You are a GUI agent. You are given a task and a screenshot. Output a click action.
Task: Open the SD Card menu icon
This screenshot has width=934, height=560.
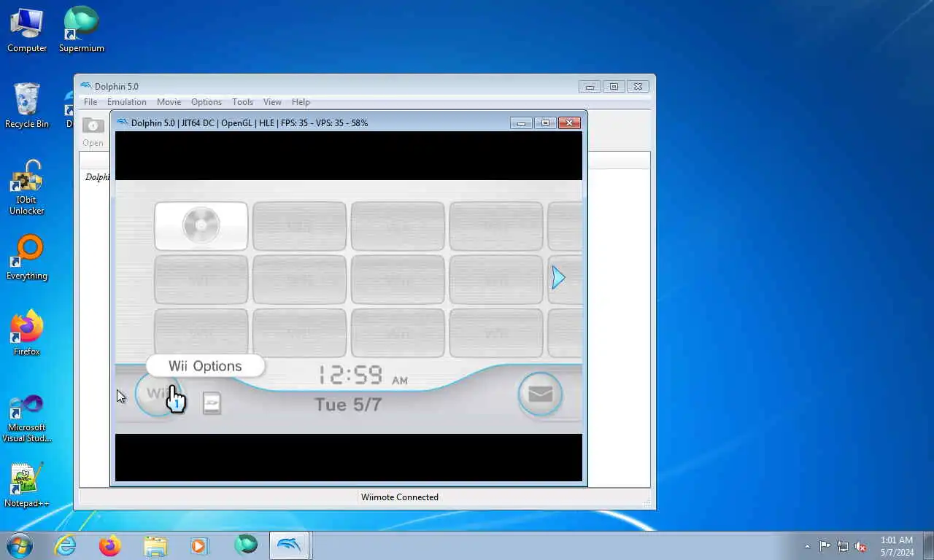(212, 403)
